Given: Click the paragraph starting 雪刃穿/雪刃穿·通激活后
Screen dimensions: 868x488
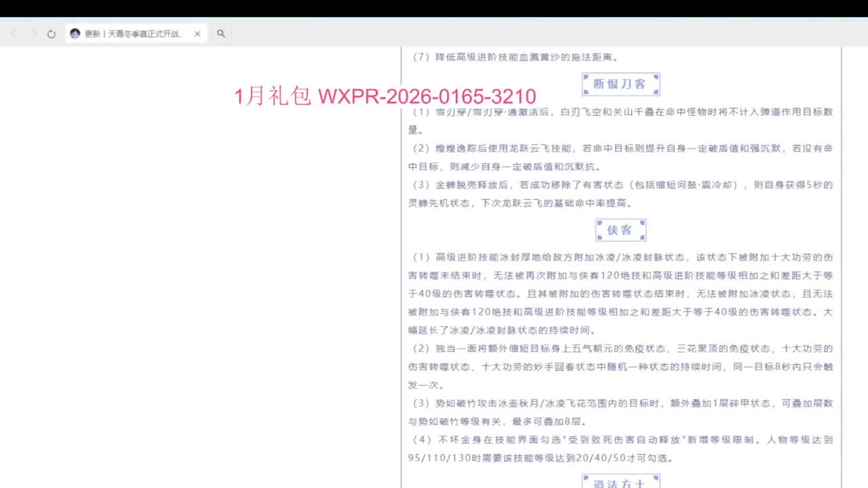Looking at the screenshot, I should tap(620, 121).
